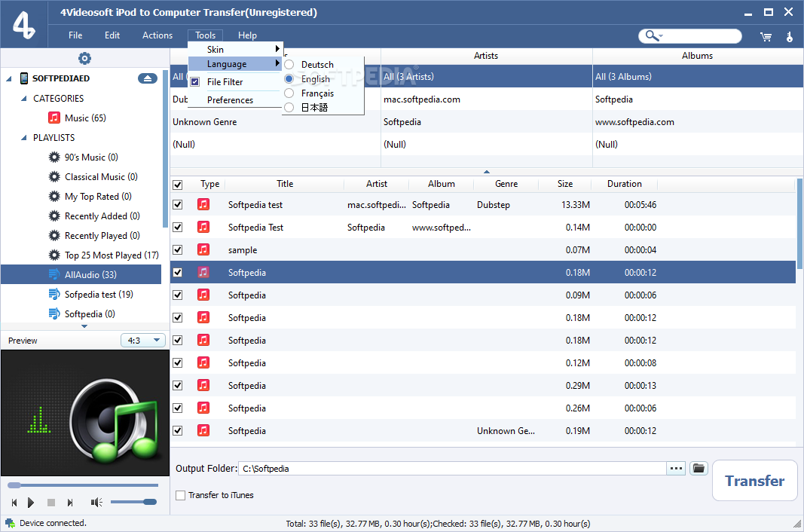Uncheck the highlighted Softpedia track checkbox
804x532 pixels.
[177, 273]
